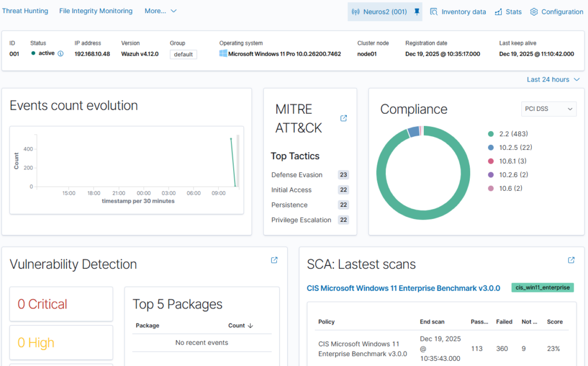Click the Configuration gear icon
Screen dimensions: 588x366
(534, 11)
